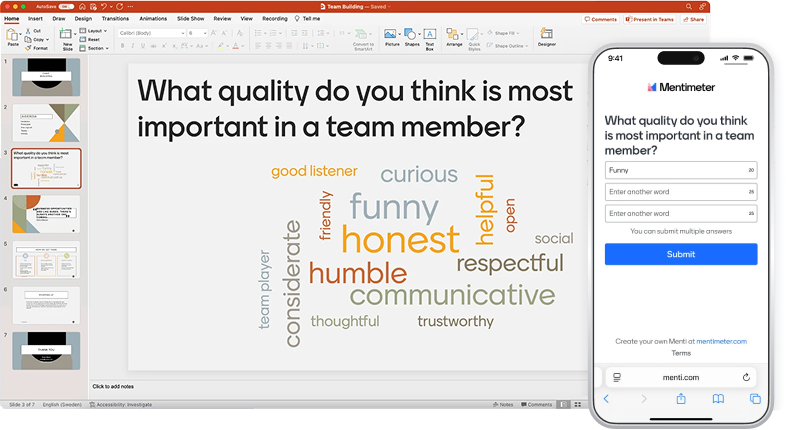Tap the reload icon beside menti.com

click(746, 377)
